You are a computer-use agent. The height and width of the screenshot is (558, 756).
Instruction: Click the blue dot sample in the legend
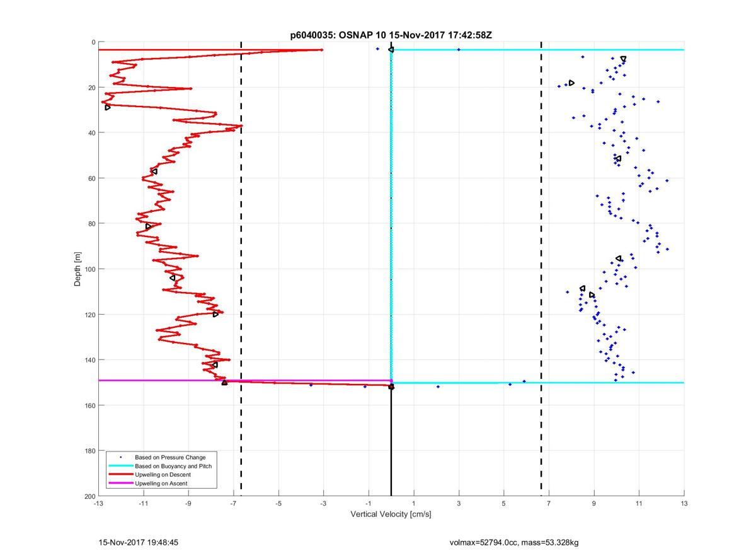point(120,457)
